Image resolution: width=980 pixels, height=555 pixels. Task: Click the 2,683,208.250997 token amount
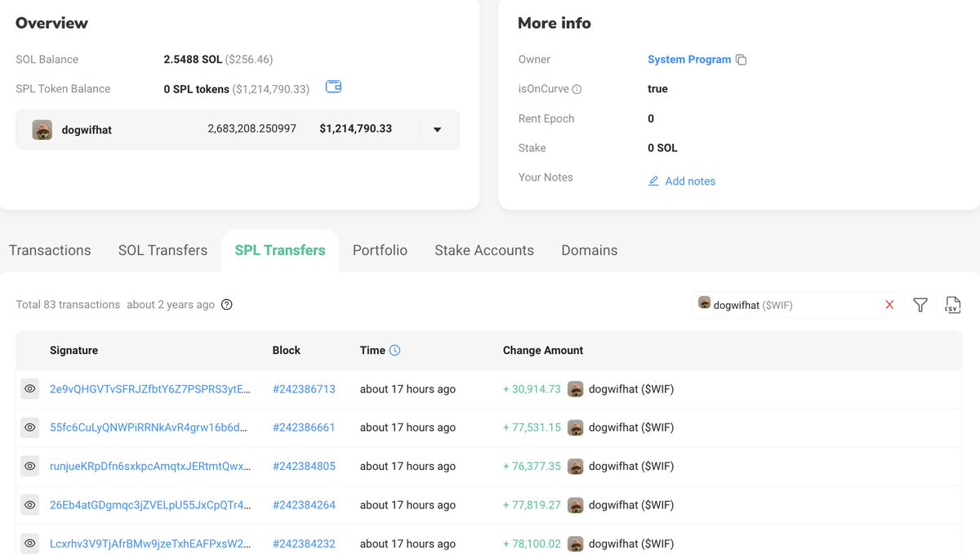tap(252, 129)
